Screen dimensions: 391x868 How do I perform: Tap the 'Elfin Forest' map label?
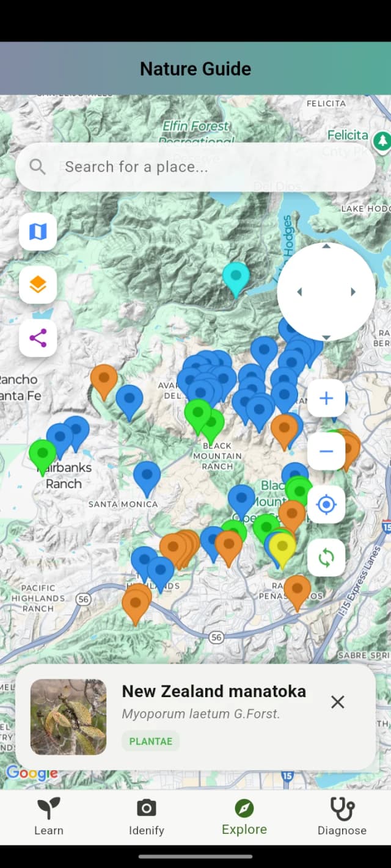(x=195, y=126)
